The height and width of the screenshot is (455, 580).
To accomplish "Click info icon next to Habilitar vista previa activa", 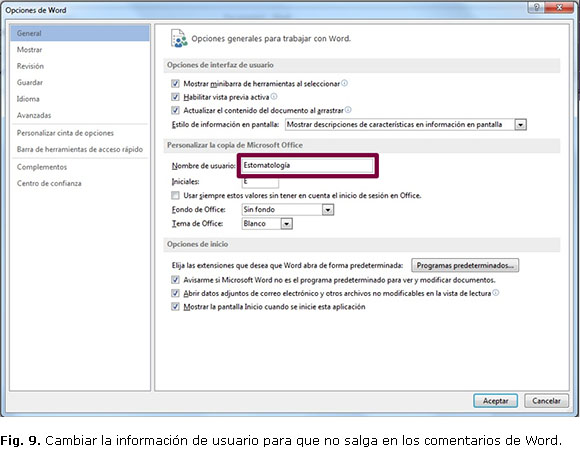I will click(274, 97).
